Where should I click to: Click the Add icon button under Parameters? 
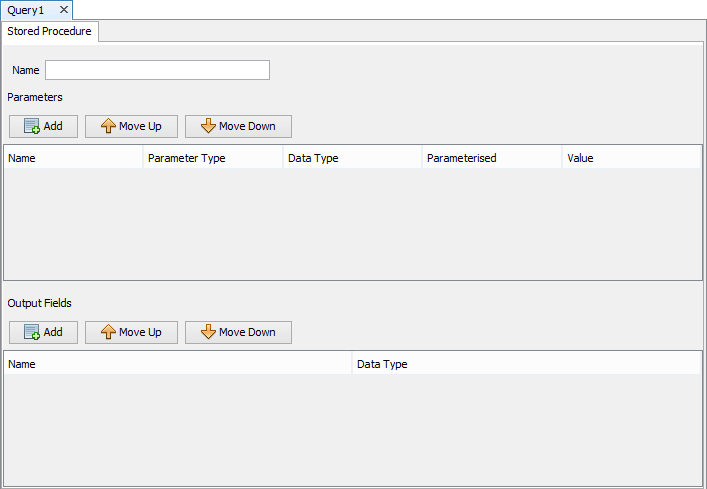click(43, 126)
